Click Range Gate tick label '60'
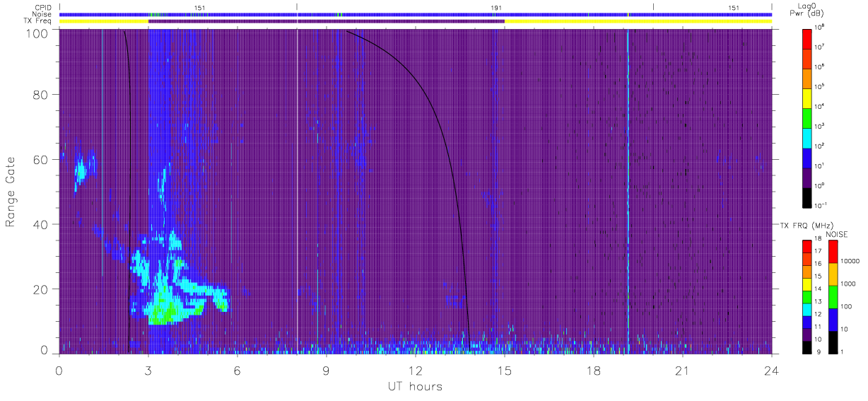This screenshot has height=401, width=868. (x=40, y=160)
